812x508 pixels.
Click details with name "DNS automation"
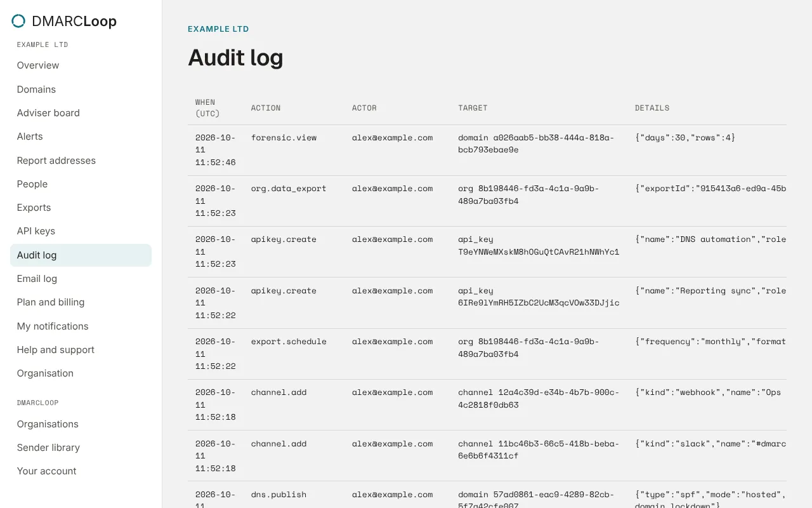(x=710, y=239)
